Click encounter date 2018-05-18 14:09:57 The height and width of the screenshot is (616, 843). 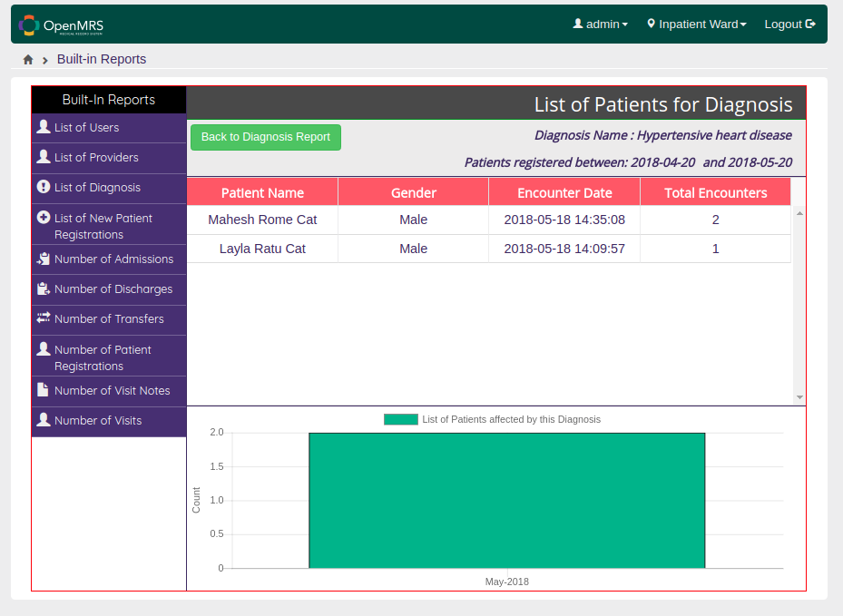[564, 249]
